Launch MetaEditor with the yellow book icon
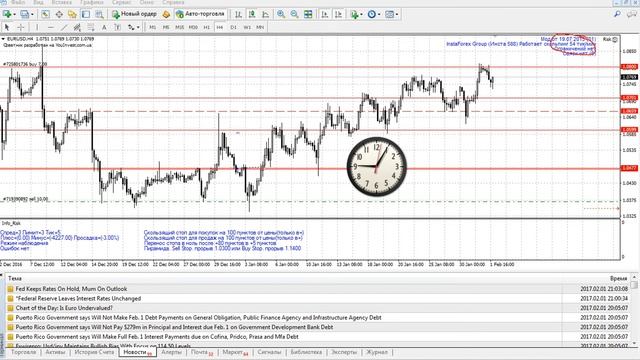This screenshot has height=360, width=640. 166,14
